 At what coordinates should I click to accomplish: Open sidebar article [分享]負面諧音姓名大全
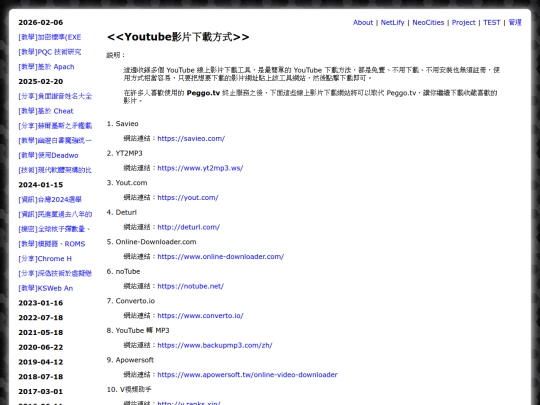[55, 96]
